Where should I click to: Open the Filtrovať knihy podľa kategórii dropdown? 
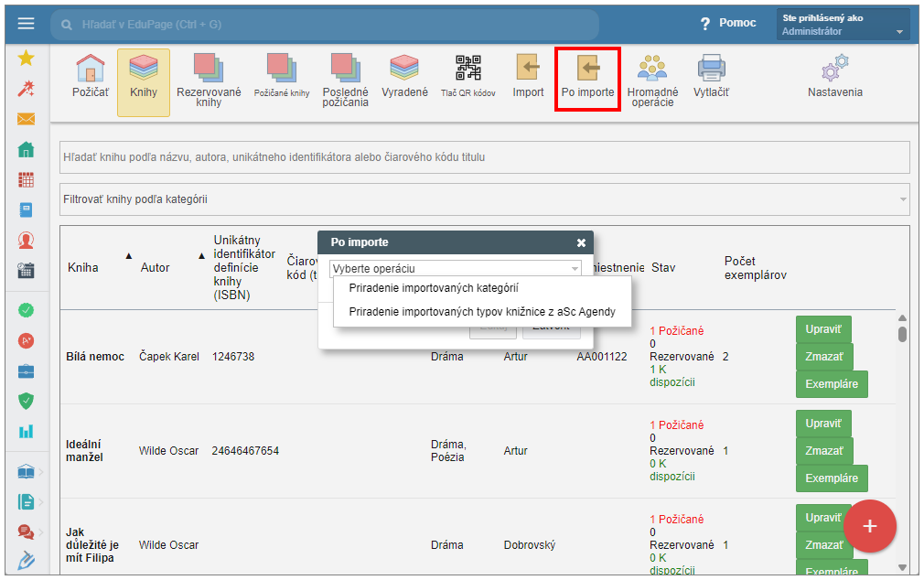click(x=484, y=199)
